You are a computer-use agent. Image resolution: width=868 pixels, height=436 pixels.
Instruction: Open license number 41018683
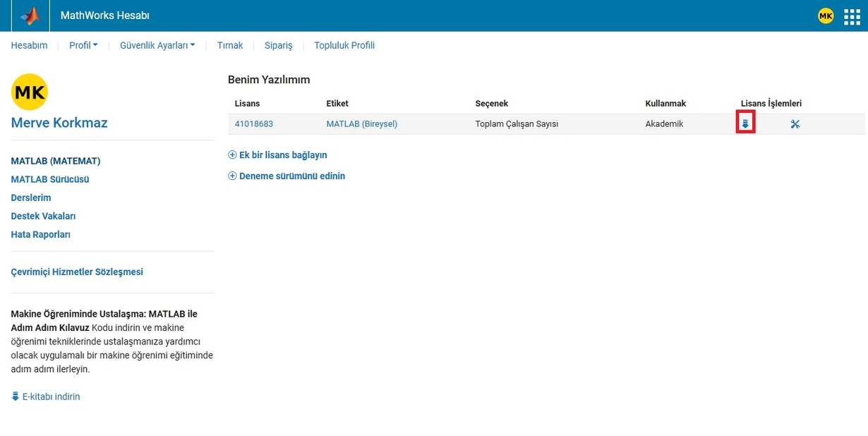pyautogui.click(x=254, y=124)
